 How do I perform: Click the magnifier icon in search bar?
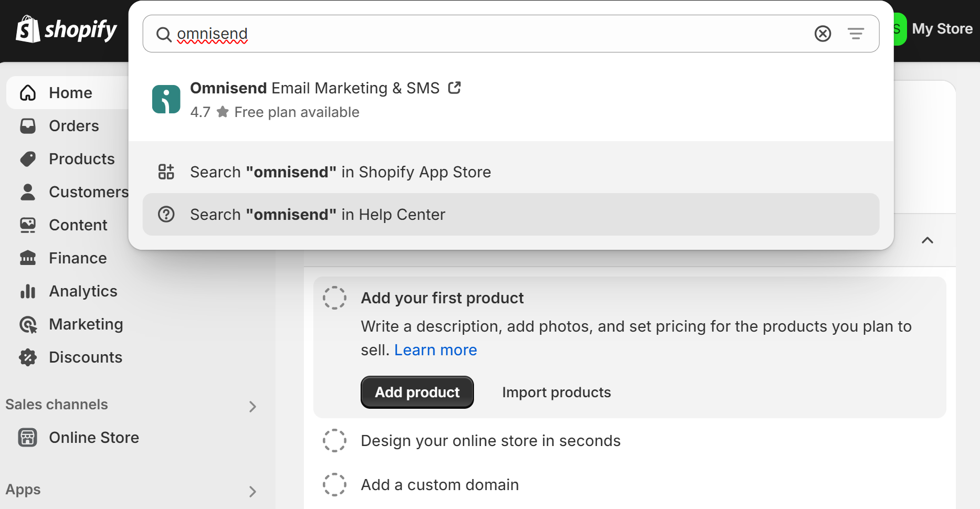pos(164,35)
